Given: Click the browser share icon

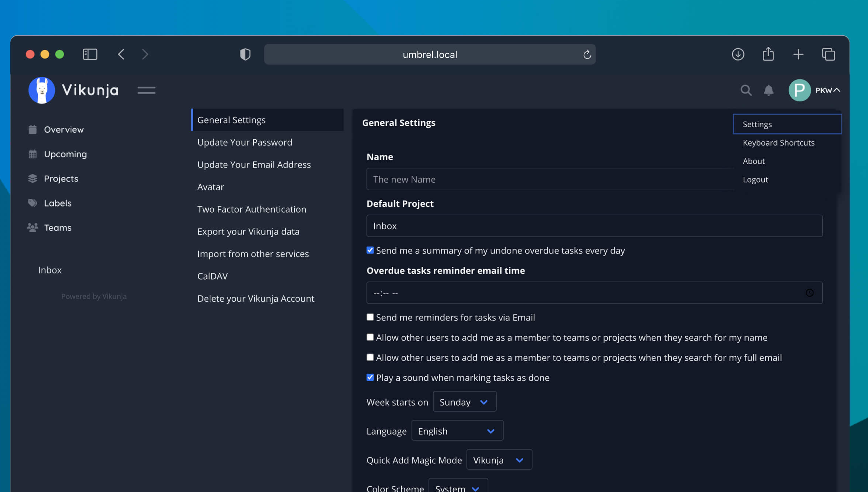Looking at the screenshot, I should [x=768, y=54].
